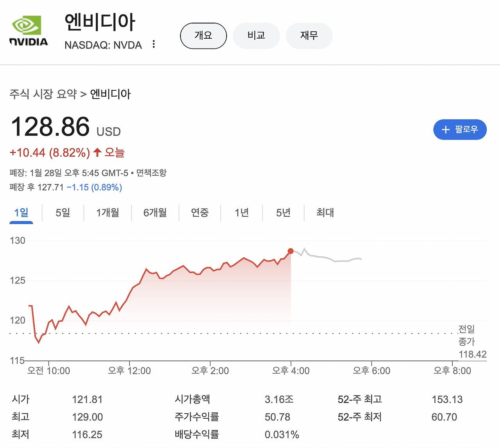This screenshot has height=448, width=500.
Task: Click the 팔로우 button
Action: coord(460,129)
